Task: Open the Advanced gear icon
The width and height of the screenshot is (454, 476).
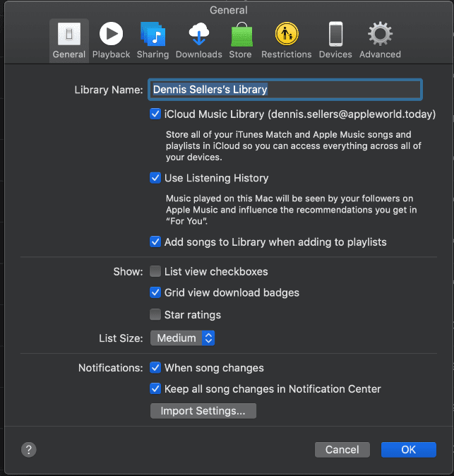Action: pos(380,34)
